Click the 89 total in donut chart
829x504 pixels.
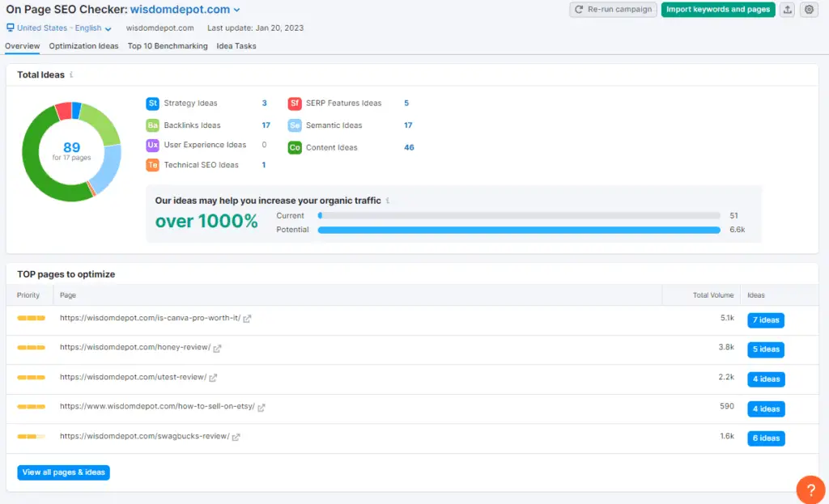pyautogui.click(x=71, y=147)
